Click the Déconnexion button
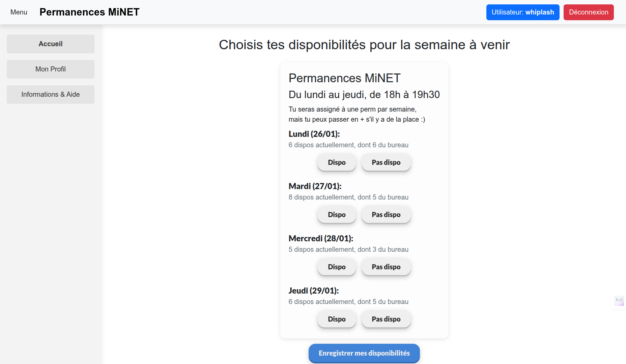626x364 pixels. (589, 12)
